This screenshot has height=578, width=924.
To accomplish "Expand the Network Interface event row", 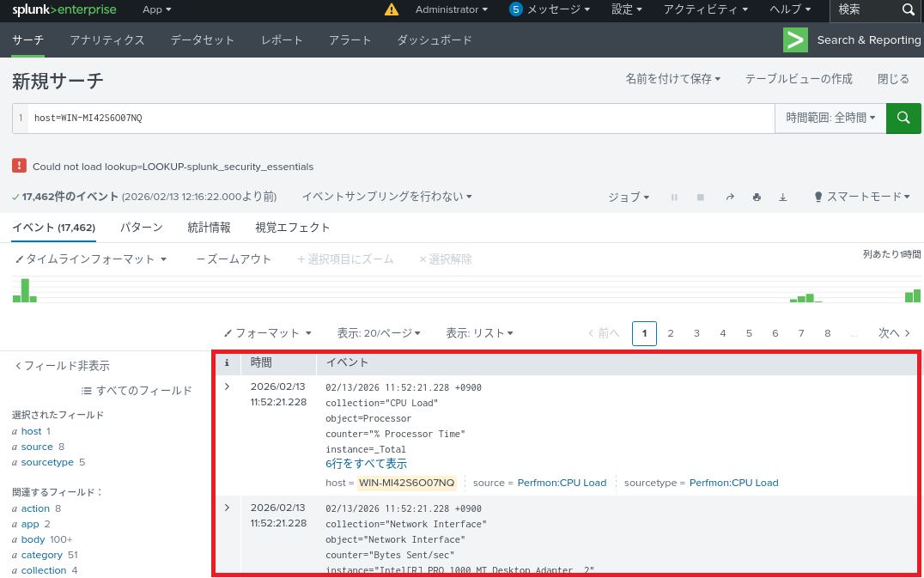I will (x=227, y=508).
